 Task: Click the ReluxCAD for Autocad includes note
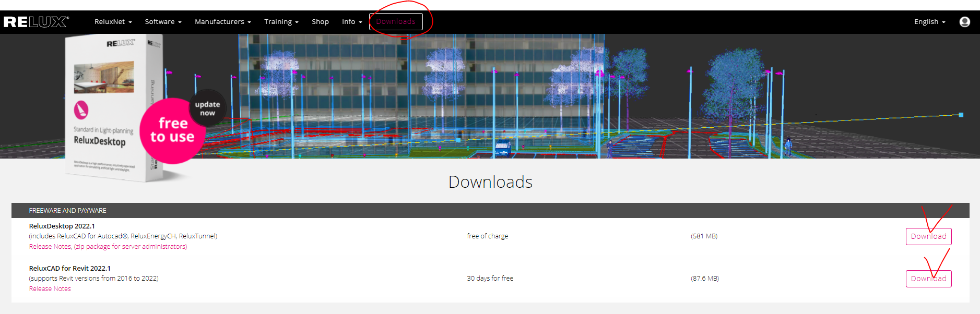click(123, 236)
